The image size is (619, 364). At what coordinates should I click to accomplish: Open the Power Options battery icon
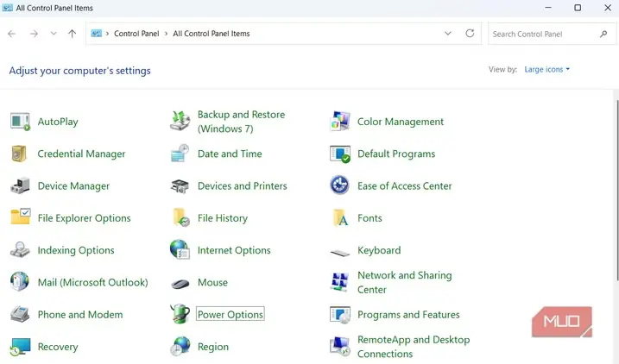click(x=180, y=314)
